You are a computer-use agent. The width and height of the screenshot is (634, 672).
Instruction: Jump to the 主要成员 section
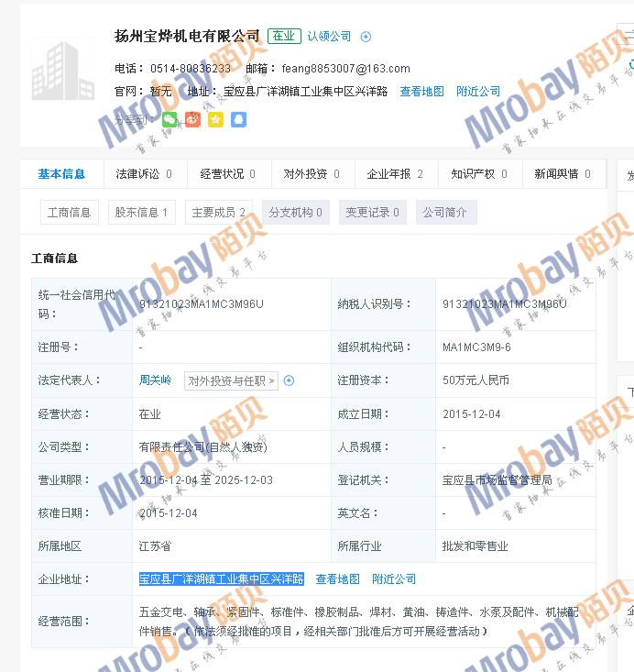click(218, 213)
